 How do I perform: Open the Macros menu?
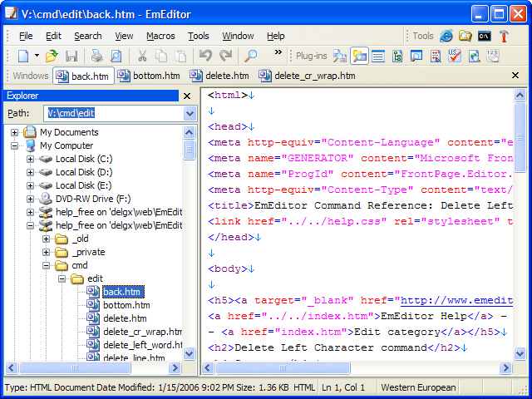click(160, 36)
